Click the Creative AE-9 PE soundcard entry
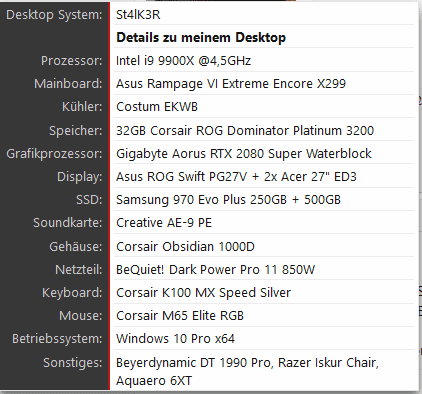This screenshot has width=422, height=394. [164, 223]
